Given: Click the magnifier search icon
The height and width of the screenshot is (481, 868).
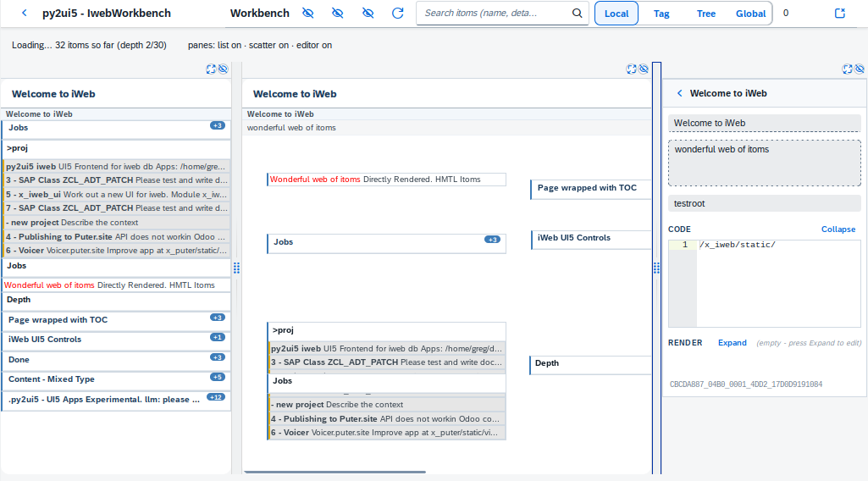Looking at the screenshot, I should pos(577,13).
